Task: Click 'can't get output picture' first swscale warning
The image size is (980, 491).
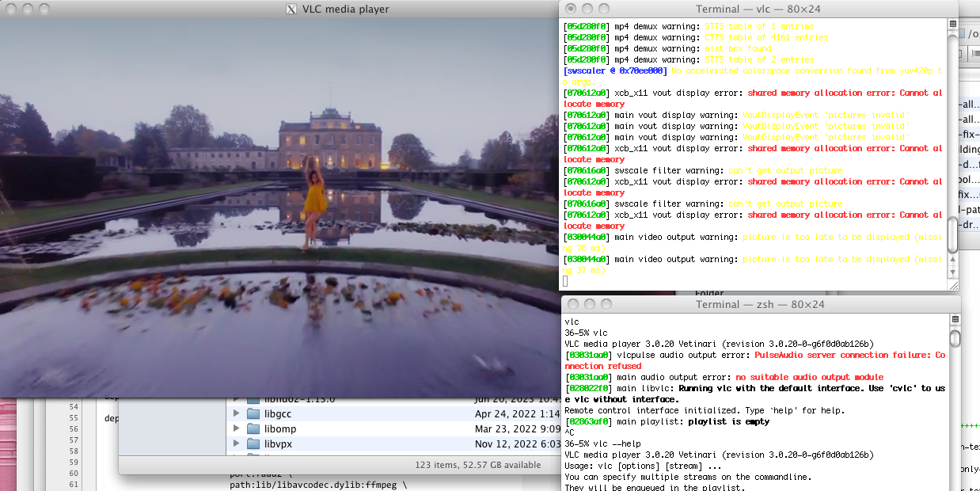Action: coord(785,170)
